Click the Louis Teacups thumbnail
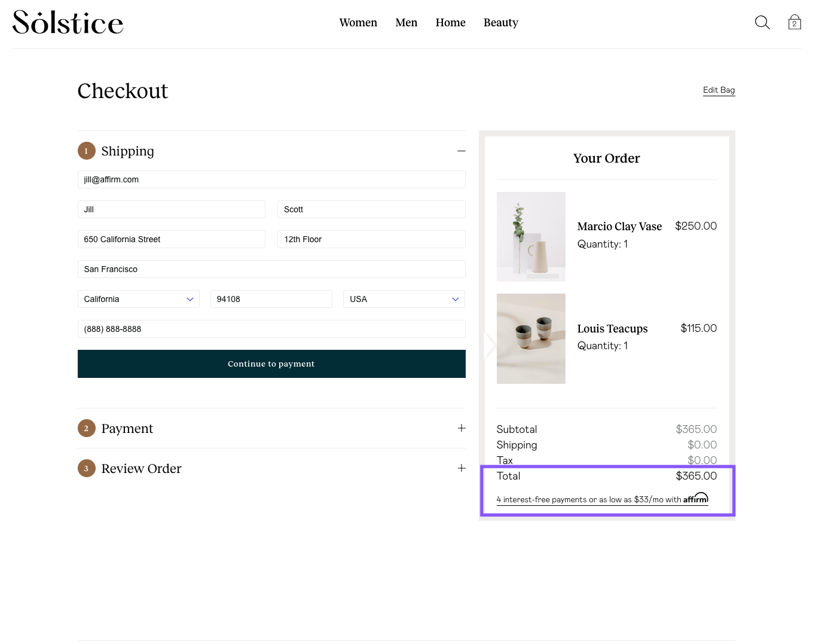This screenshot has width=822, height=644. [531, 338]
